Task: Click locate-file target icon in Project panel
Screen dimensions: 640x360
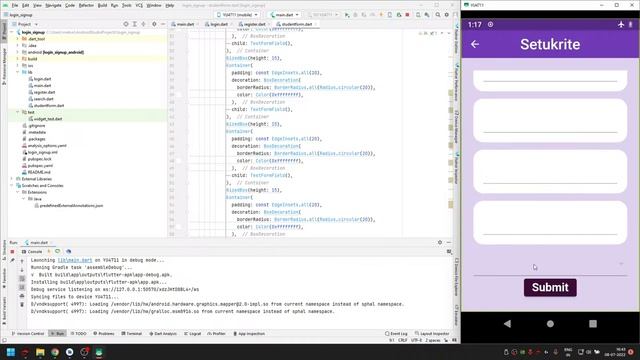Action: pyautogui.click(x=126, y=24)
